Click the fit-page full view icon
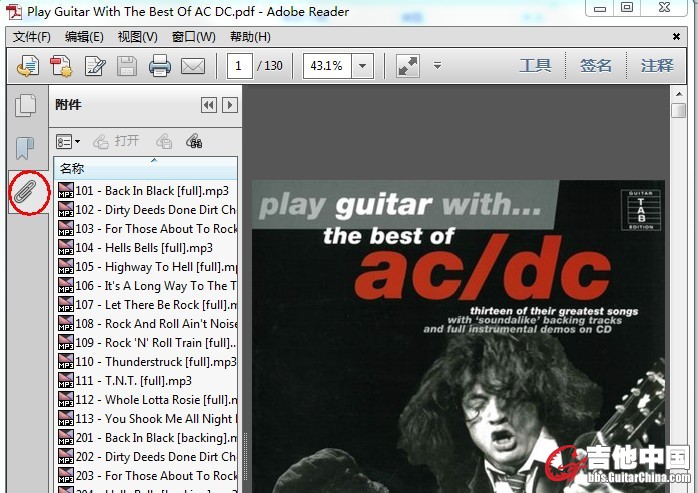Image resolution: width=698 pixels, height=493 pixels. (x=407, y=66)
